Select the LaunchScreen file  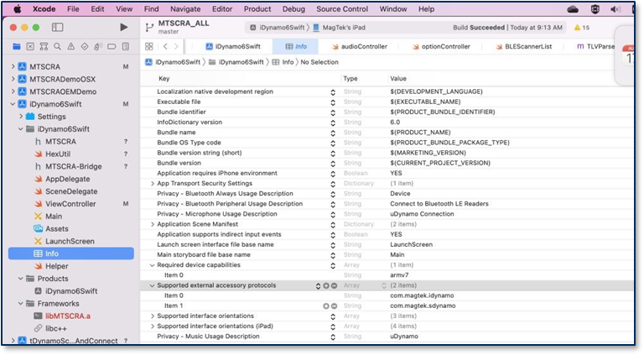click(70, 241)
